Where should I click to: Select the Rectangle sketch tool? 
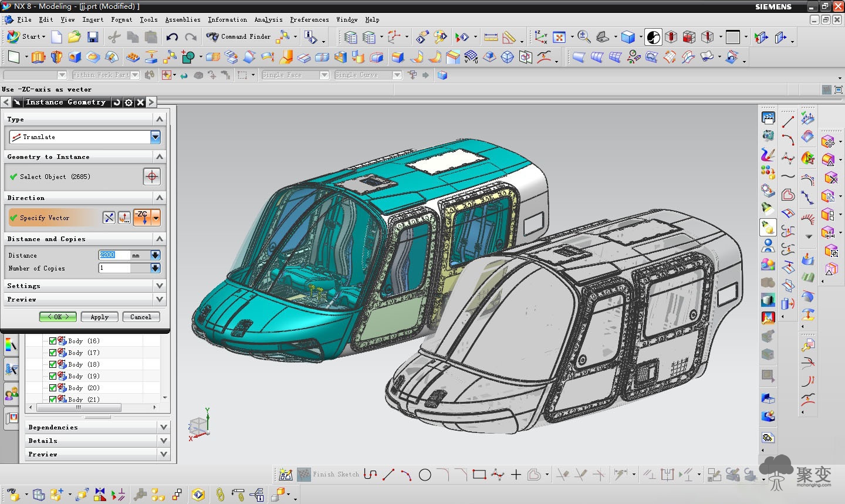[x=479, y=475]
